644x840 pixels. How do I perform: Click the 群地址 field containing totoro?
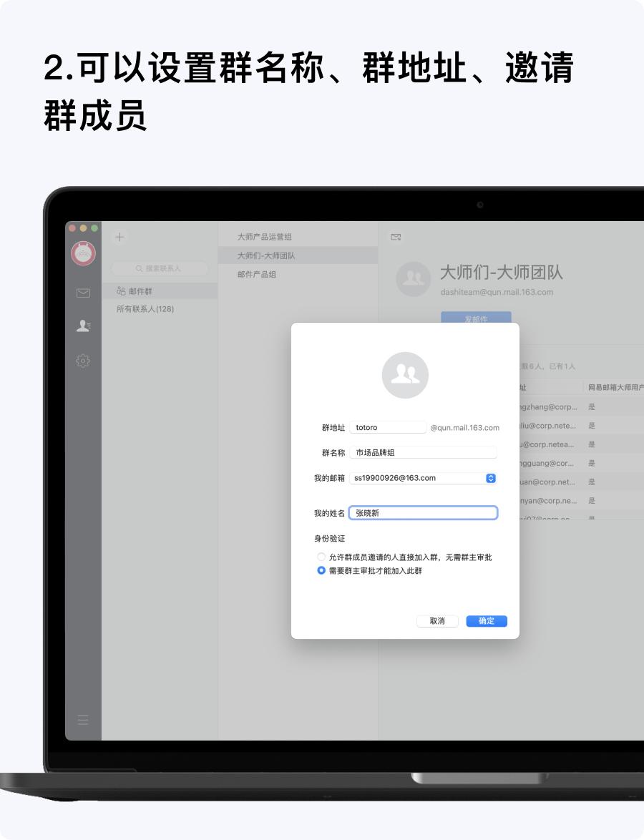pyautogui.click(x=388, y=426)
